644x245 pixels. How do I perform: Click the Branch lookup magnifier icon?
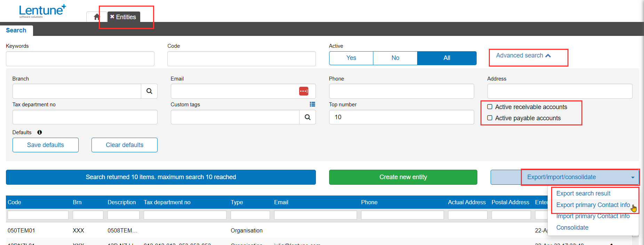pos(149,91)
